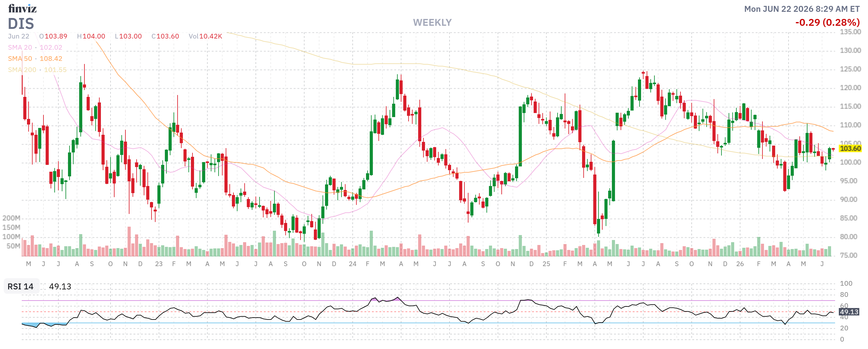868x349 pixels.
Task: Click the 50M volume axis label
Action: [x=13, y=246]
